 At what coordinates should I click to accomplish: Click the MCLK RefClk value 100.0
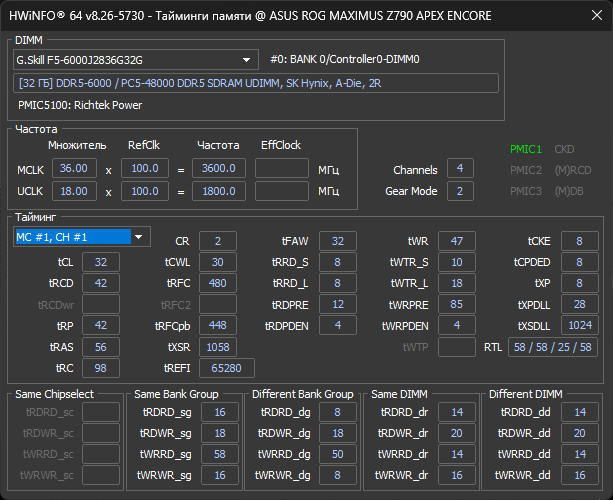coord(145,168)
